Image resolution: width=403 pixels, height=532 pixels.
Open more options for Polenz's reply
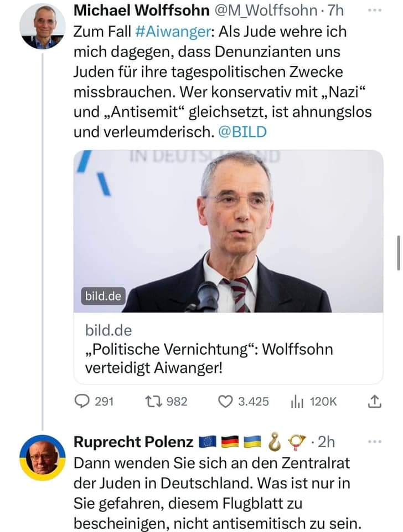(375, 442)
